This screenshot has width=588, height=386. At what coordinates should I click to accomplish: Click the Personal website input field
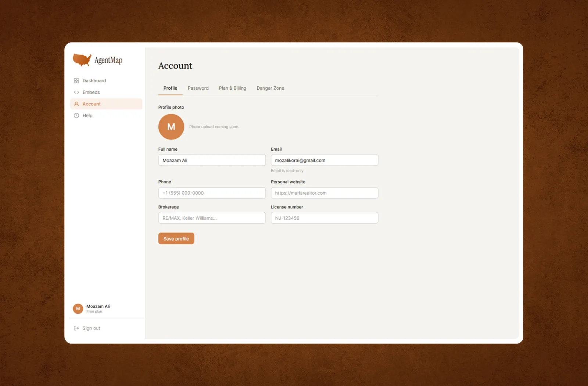(x=325, y=193)
